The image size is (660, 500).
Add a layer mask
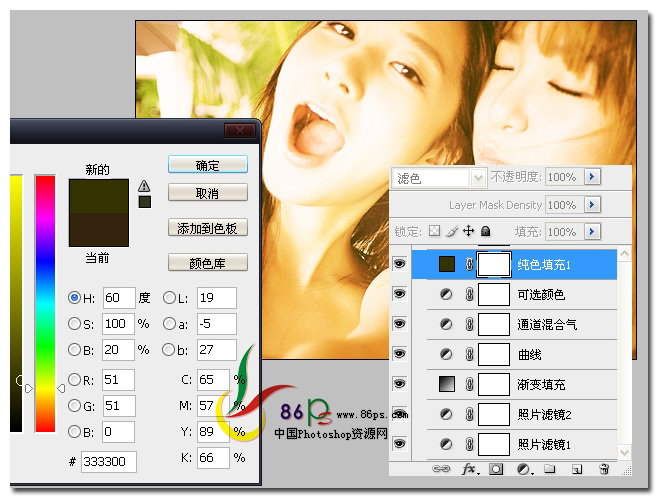495,468
